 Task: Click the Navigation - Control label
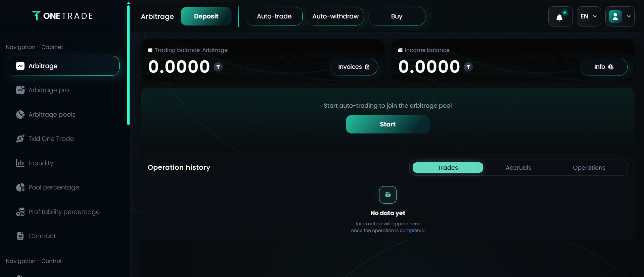(x=34, y=261)
